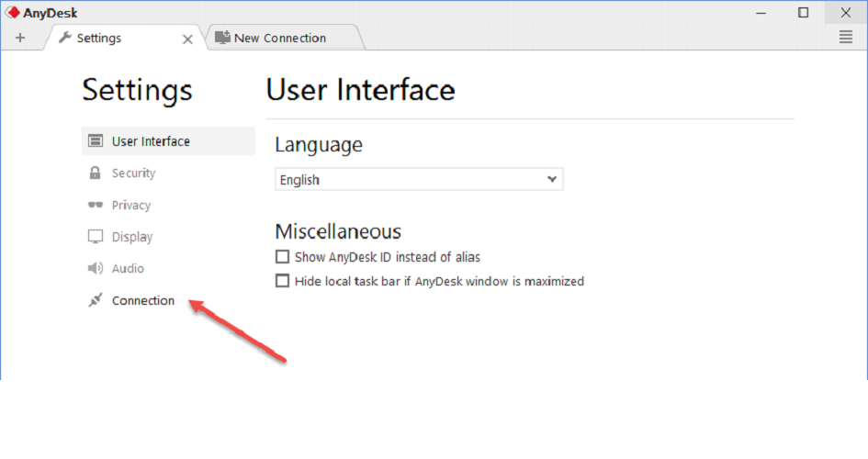Expand the English language dropdown
This screenshot has height=459, width=868.
coord(418,180)
